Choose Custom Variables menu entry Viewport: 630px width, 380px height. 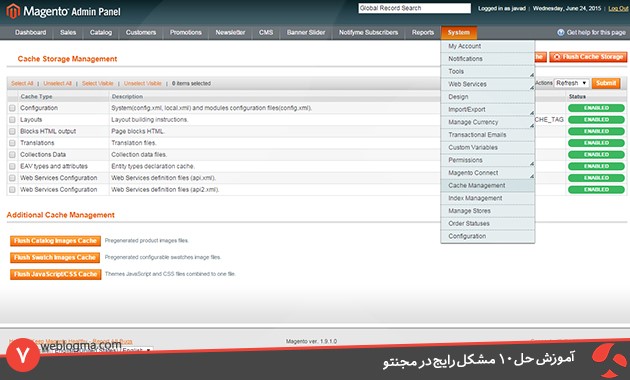click(x=487, y=147)
